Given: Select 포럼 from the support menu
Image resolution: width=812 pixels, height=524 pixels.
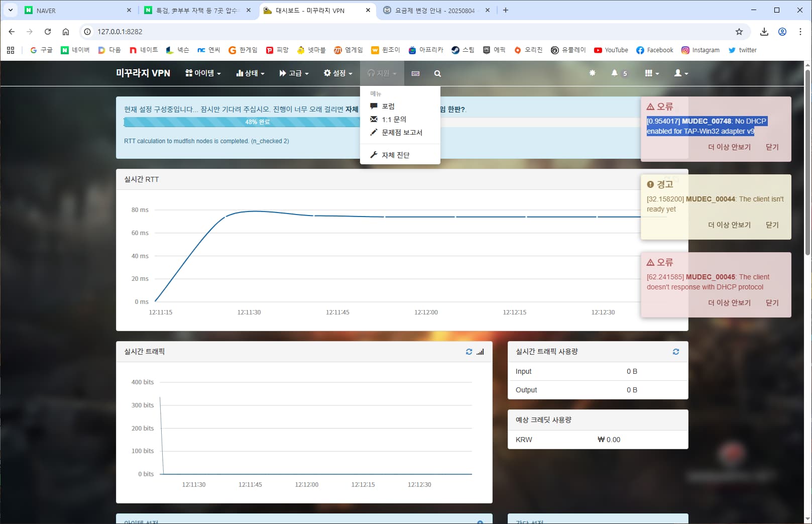Looking at the screenshot, I should point(388,107).
